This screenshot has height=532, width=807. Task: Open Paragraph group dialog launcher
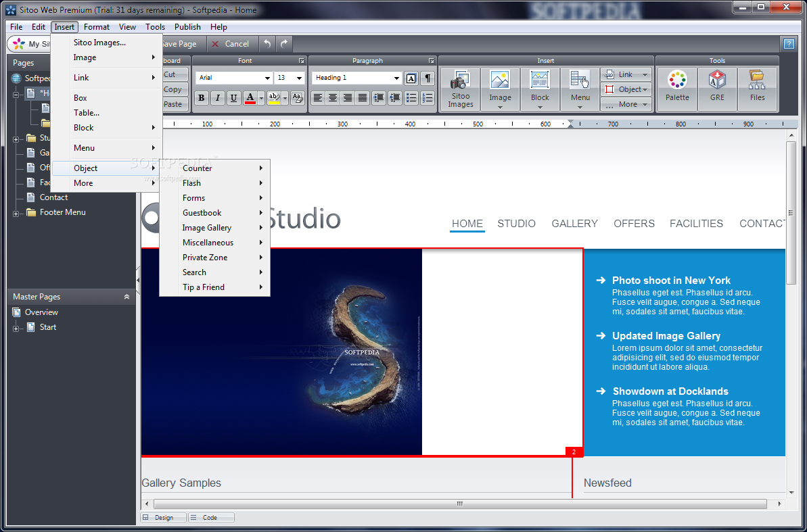[x=432, y=61]
